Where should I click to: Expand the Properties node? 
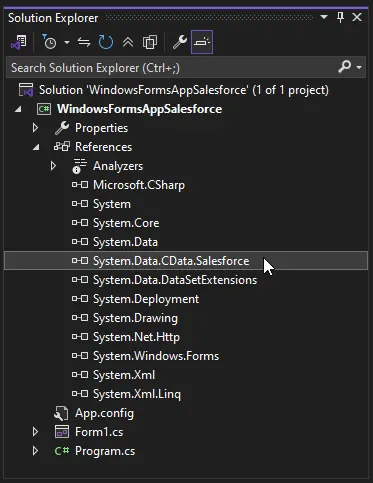35,128
